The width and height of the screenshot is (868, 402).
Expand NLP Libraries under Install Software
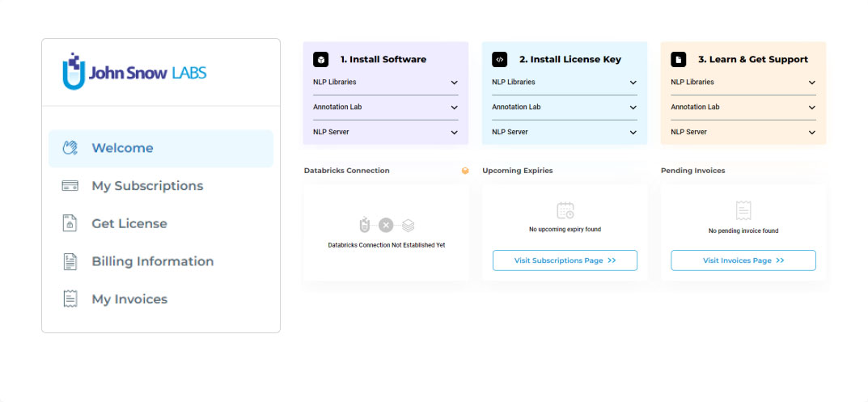click(x=386, y=82)
